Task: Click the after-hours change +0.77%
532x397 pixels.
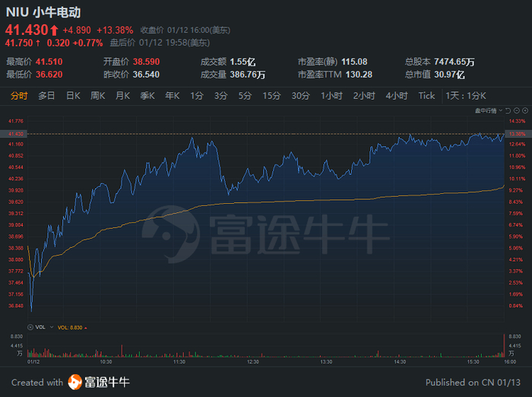Action: (88, 43)
